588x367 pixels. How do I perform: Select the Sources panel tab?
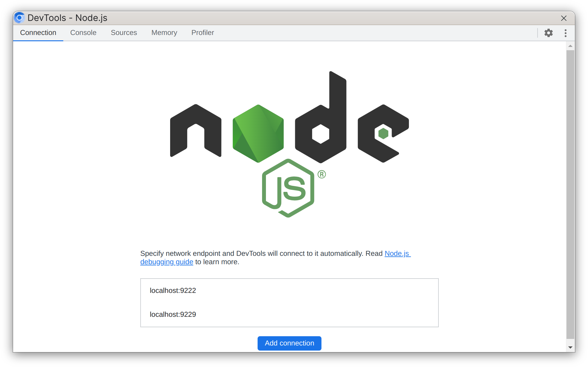tap(123, 33)
